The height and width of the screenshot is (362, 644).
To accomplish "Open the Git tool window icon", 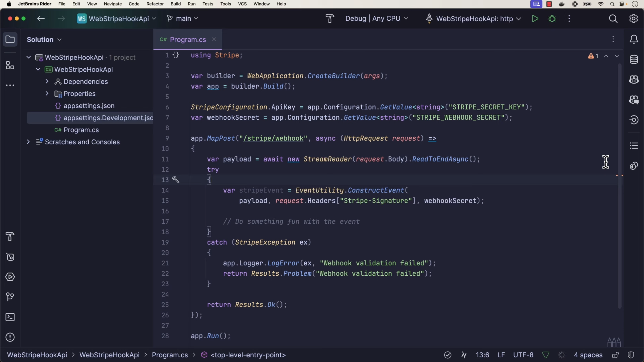I will pyautogui.click(x=10, y=297).
